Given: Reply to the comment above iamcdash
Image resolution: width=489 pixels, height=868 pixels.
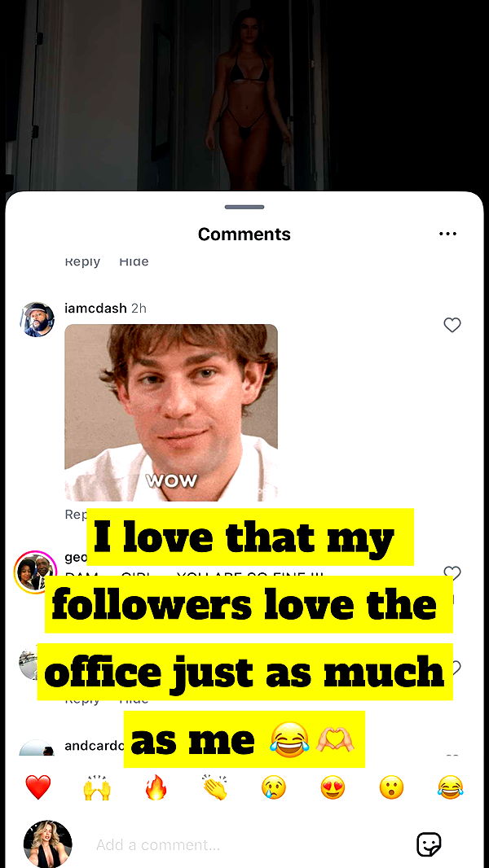Looking at the screenshot, I should tap(82, 261).
